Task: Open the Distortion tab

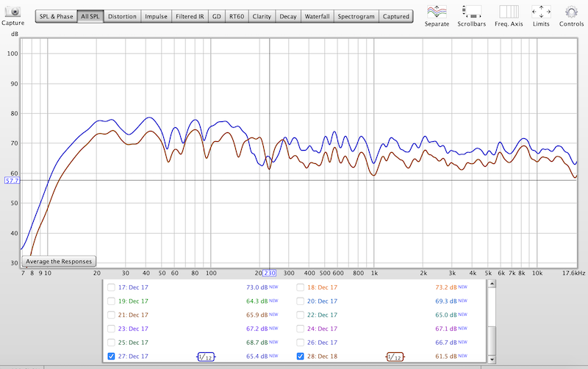Action: (122, 16)
